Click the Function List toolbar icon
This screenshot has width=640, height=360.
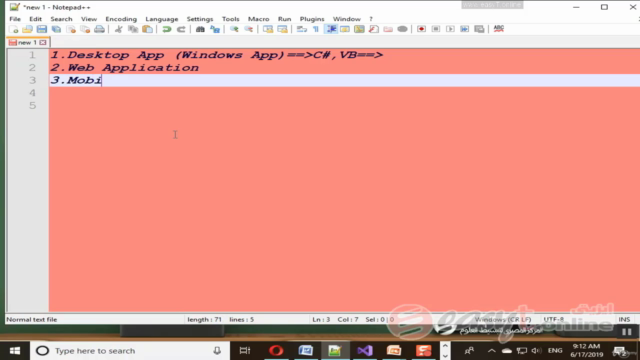(x=373, y=29)
